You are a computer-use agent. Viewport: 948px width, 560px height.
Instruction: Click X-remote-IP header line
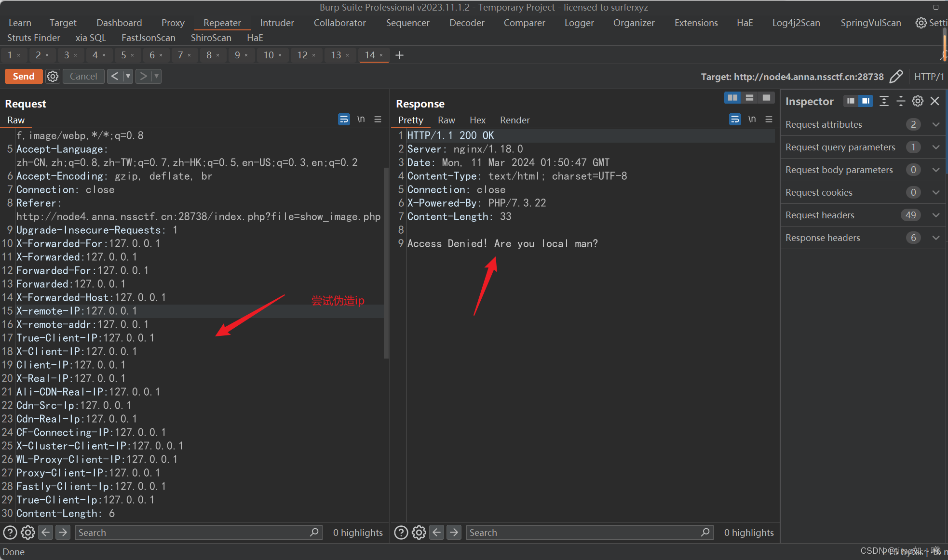(x=77, y=311)
